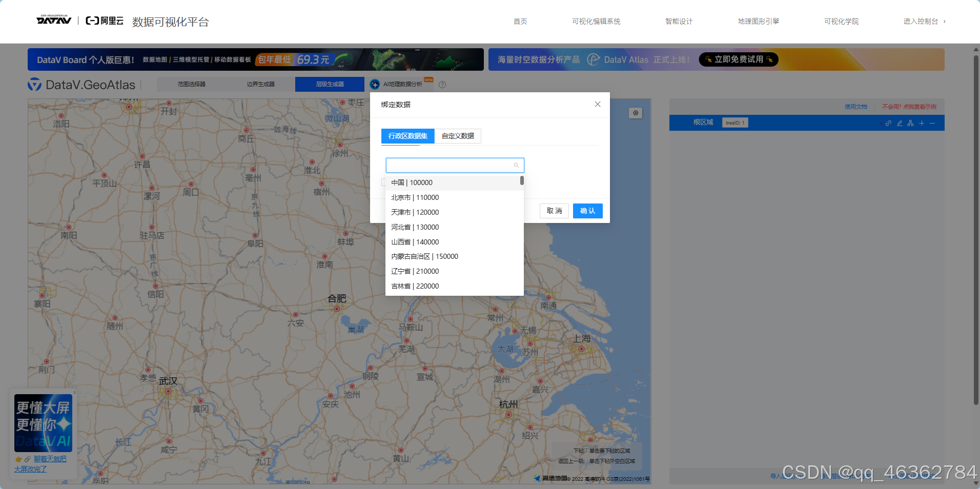Click the page vertical scrollbar
Viewport: 980px width, 489px height.
[976, 230]
